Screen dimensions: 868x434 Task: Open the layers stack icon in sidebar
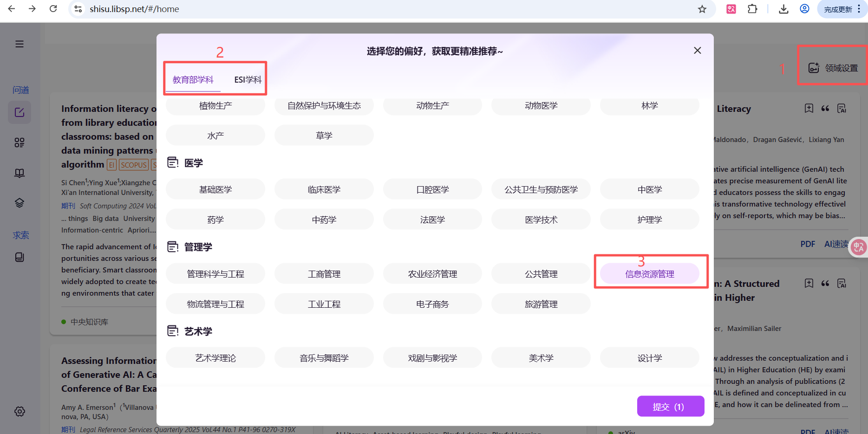coord(20,203)
